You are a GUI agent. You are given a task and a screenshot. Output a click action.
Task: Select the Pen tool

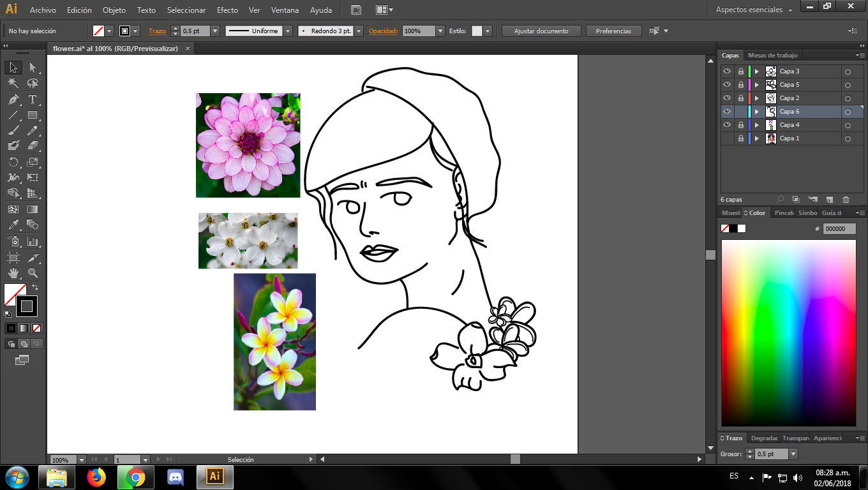click(13, 100)
